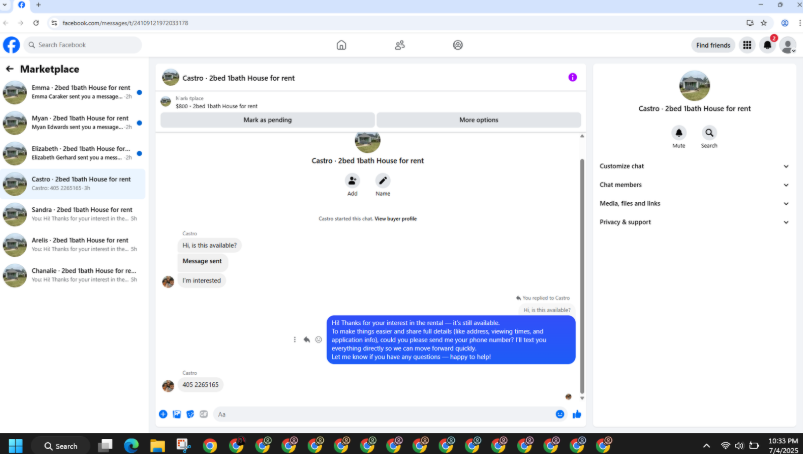Open browser tab list dropdown arrow
803x454 pixels.
pos(5,5)
